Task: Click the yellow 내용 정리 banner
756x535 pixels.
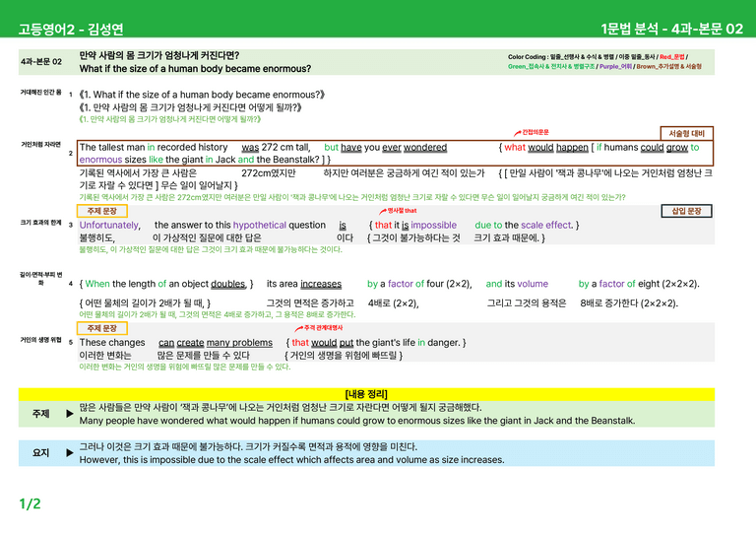Action: [x=366, y=394]
